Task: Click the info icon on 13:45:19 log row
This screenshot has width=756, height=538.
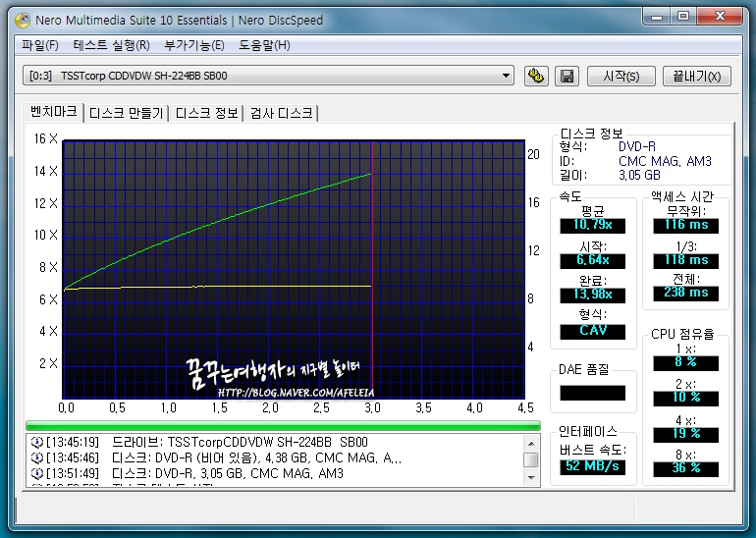Action: coord(36,442)
